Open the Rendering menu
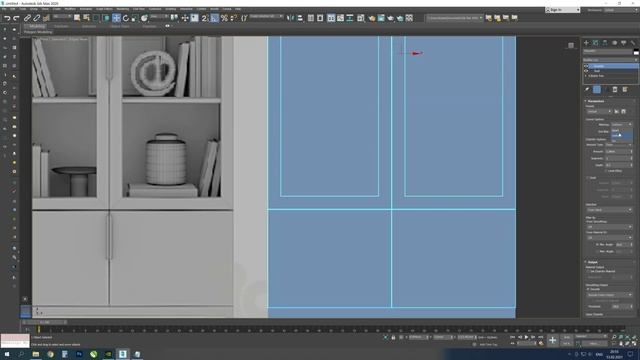Viewport: 640px width, 360px height. (x=122, y=9)
